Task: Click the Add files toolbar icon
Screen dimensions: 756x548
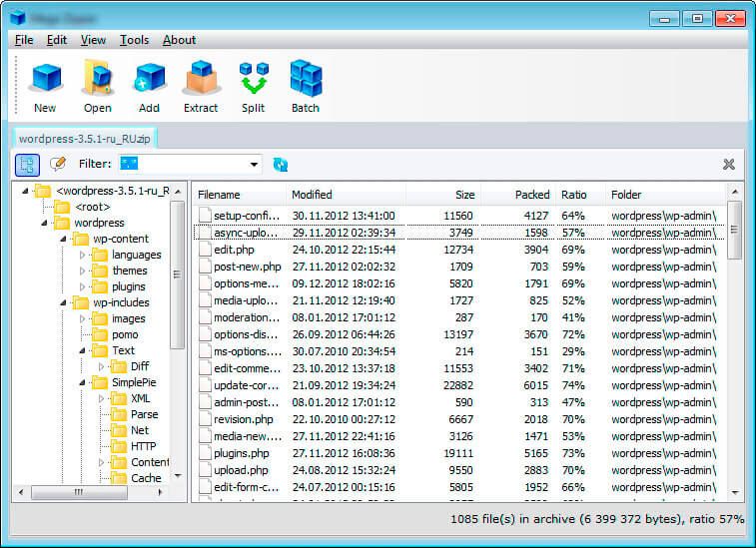Action: click(x=149, y=86)
